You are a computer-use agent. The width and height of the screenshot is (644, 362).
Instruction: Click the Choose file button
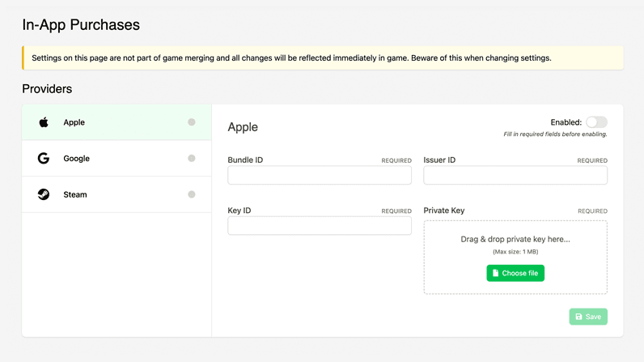tap(515, 273)
